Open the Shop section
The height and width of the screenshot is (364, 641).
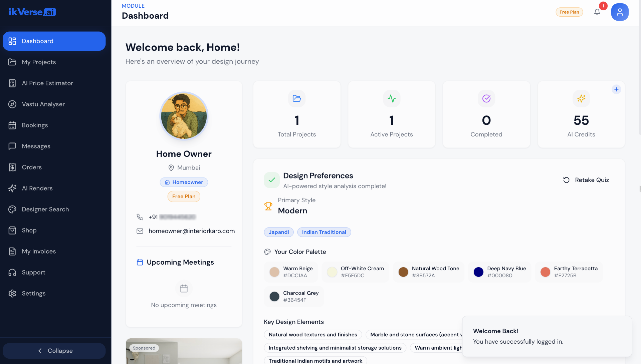54,230
